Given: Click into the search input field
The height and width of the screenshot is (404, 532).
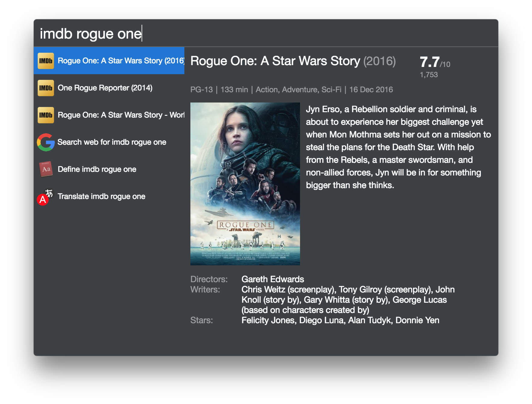Looking at the screenshot, I should pyautogui.click(x=266, y=33).
